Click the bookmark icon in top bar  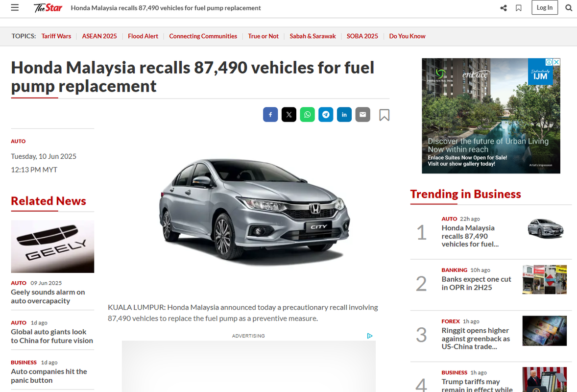pyautogui.click(x=519, y=8)
